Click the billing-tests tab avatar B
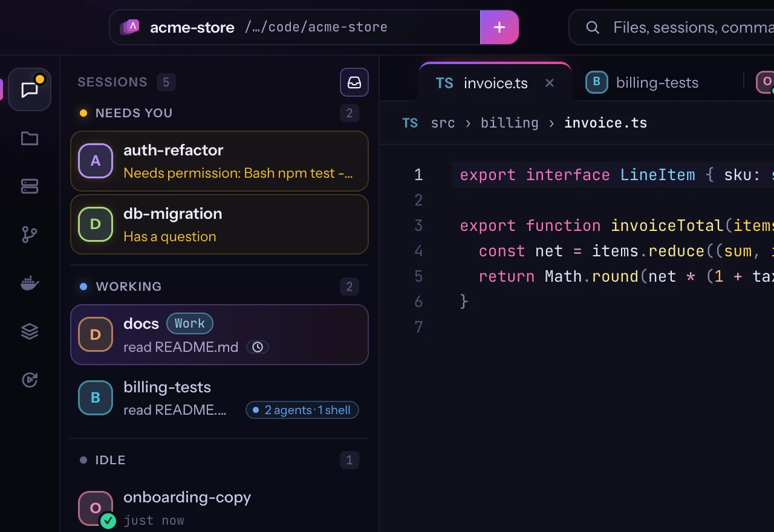 [x=596, y=82]
